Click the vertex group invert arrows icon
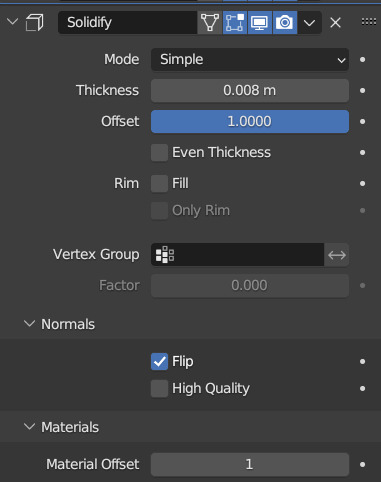This screenshot has width=381, height=482. tap(337, 255)
